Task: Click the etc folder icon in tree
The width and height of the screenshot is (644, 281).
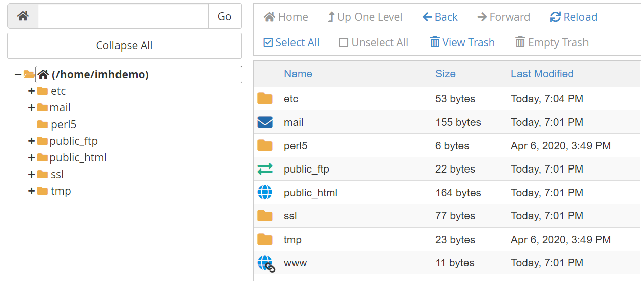Action: (x=42, y=91)
